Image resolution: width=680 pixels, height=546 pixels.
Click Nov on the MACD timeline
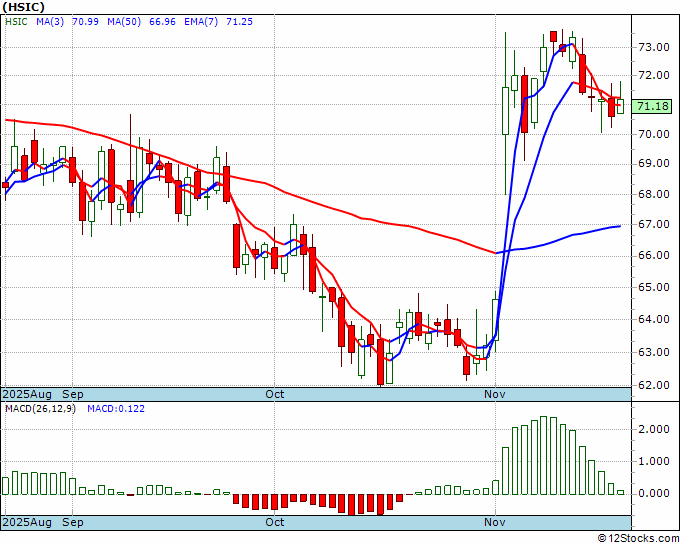click(495, 522)
